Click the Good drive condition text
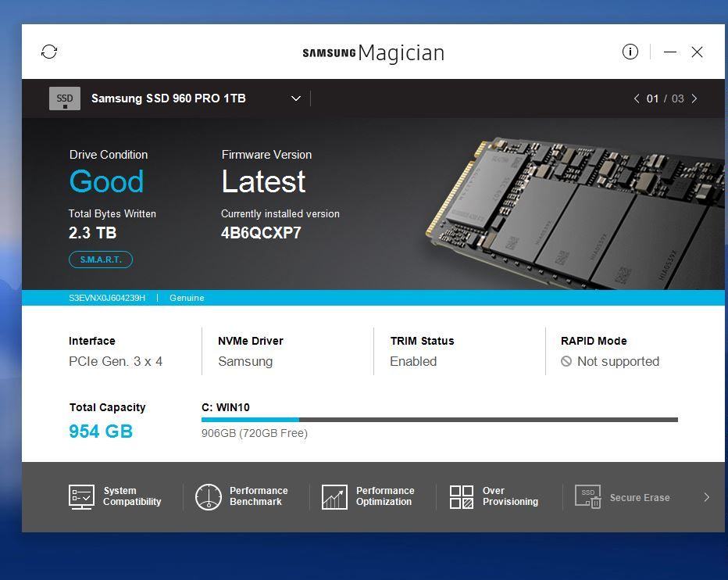 [107, 181]
